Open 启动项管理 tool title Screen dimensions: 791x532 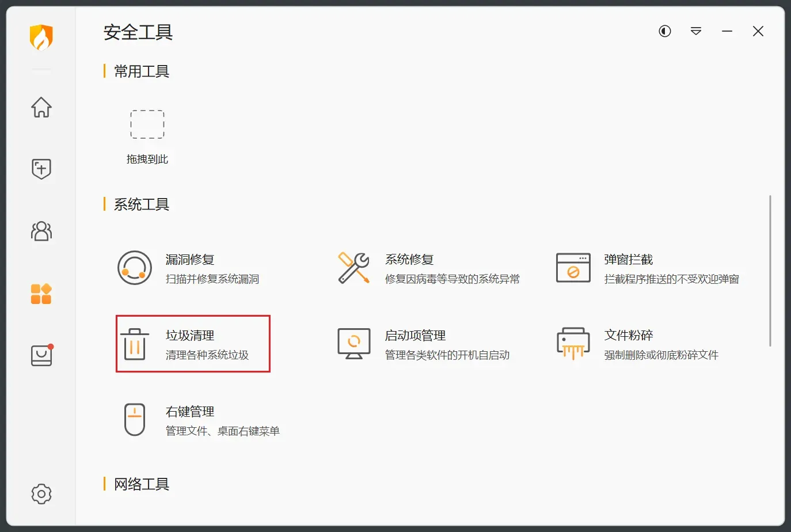click(x=415, y=336)
